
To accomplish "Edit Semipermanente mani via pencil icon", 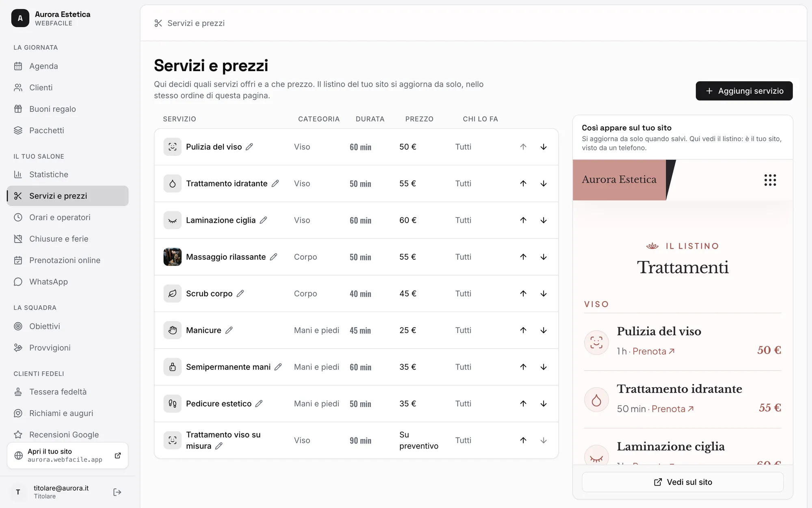I will pyautogui.click(x=278, y=367).
